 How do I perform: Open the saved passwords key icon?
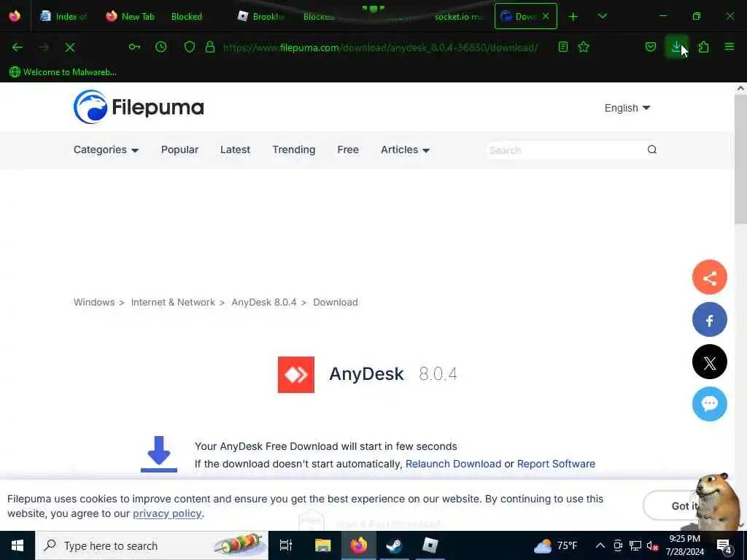pos(135,47)
